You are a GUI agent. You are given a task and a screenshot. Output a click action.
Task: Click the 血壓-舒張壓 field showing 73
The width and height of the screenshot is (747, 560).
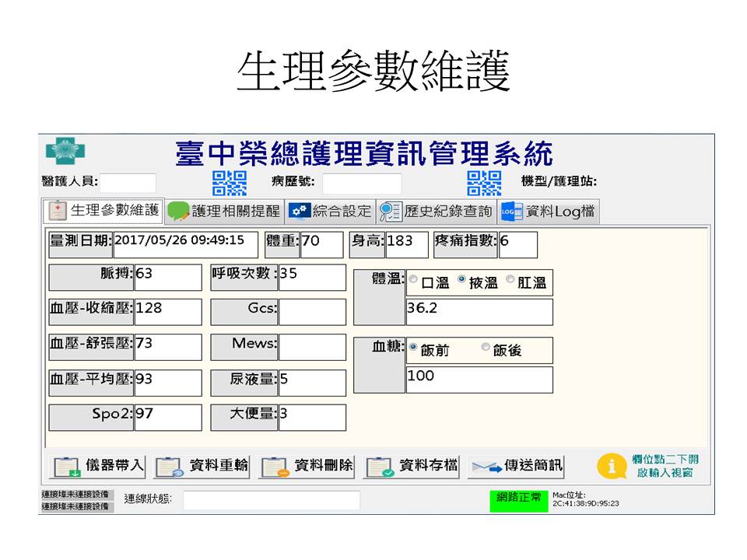[168, 347]
